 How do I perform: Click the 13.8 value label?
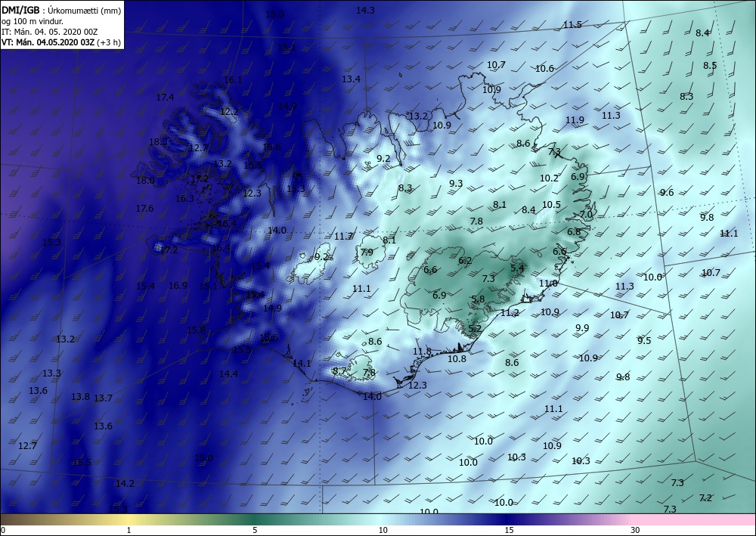81,397
